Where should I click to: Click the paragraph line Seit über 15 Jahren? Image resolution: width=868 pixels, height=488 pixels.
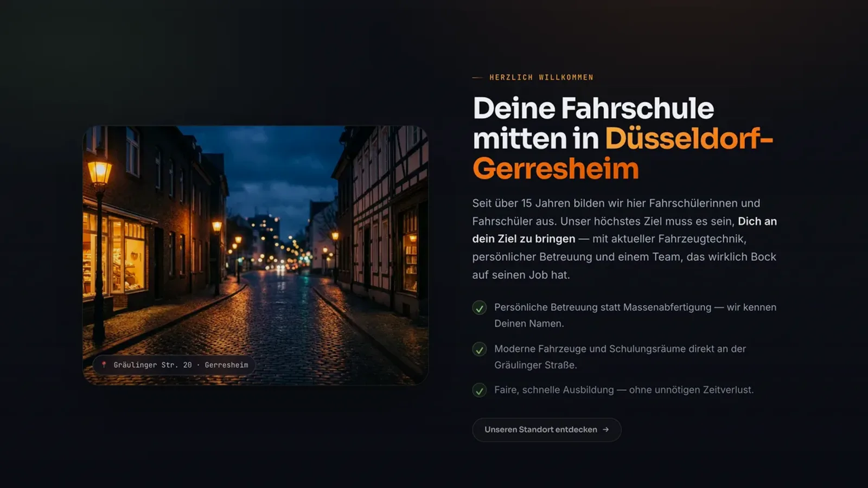(616, 203)
